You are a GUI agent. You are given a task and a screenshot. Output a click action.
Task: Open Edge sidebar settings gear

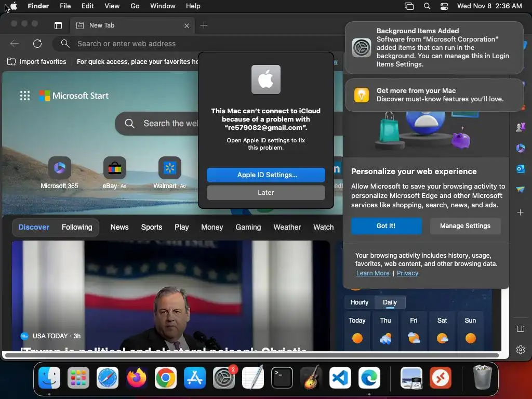(x=521, y=350)
